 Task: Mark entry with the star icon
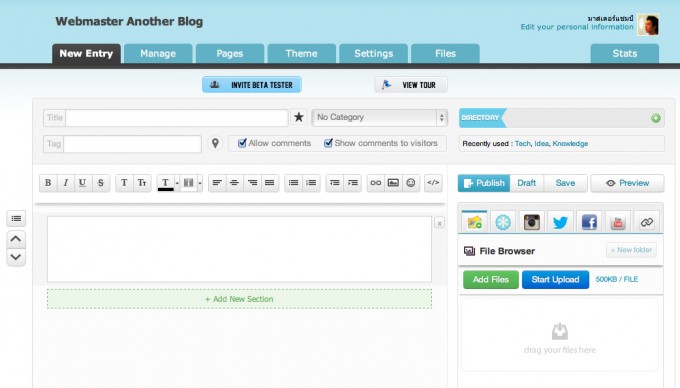(299, 117)
